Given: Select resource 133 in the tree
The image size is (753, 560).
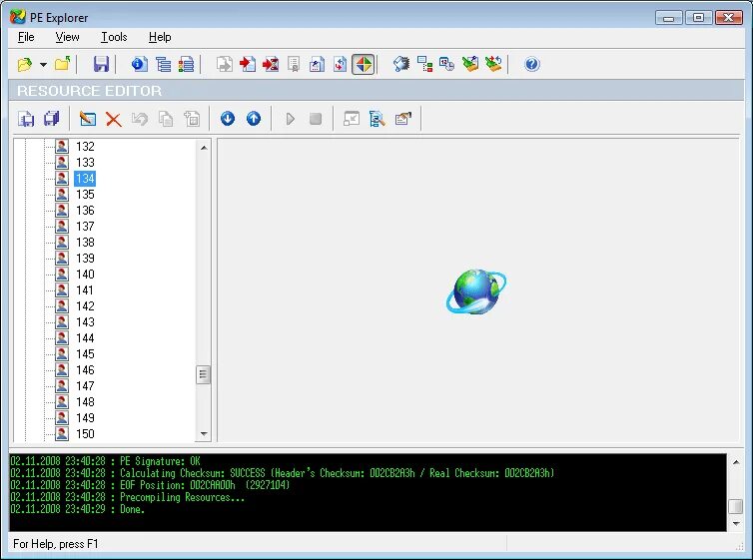Looking at the screenshot, I should 85,162.
